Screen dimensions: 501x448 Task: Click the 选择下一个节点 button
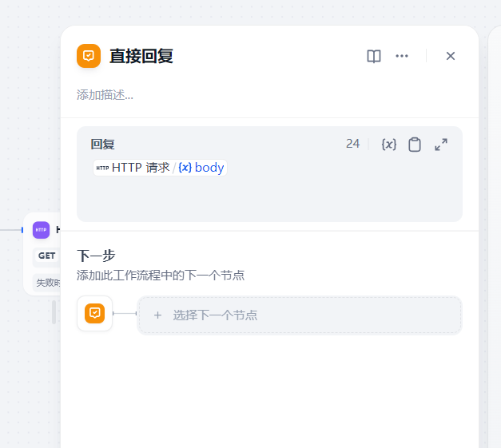point(300,315)
